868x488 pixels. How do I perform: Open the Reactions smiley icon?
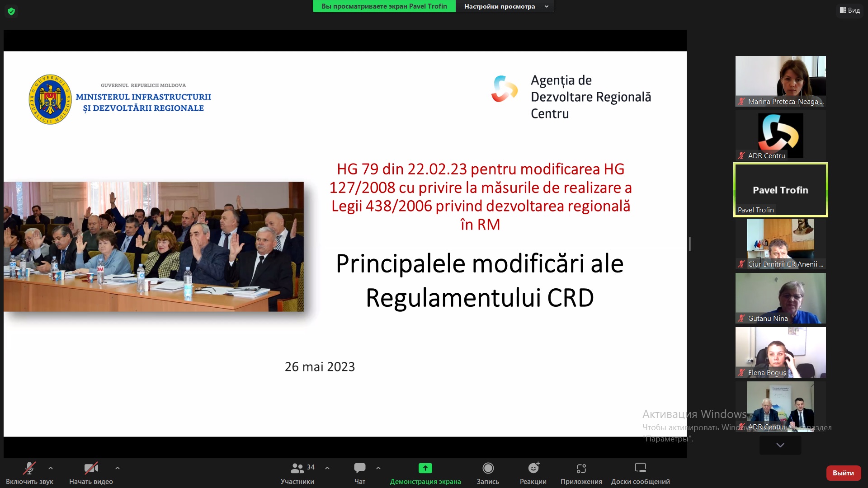click(x=533, y=468)
